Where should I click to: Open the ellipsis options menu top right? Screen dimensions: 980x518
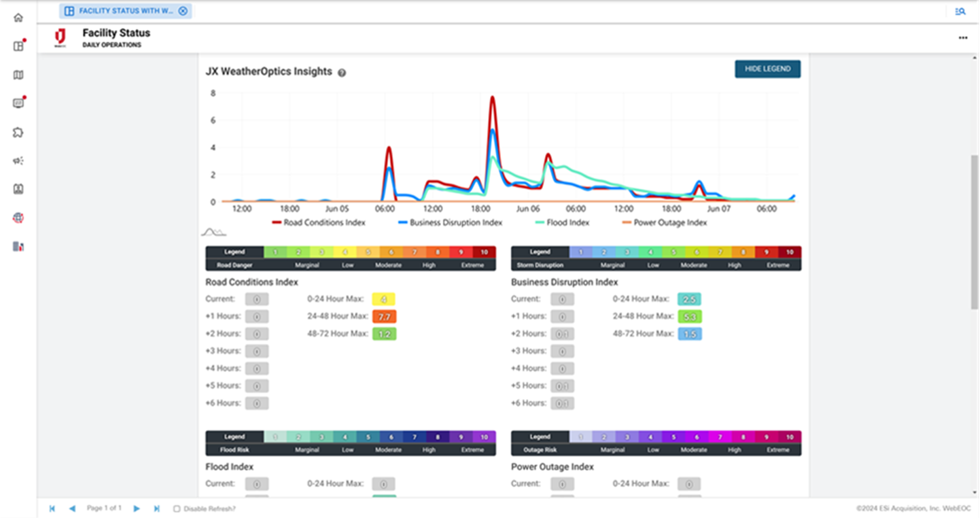tap(963, 39)
